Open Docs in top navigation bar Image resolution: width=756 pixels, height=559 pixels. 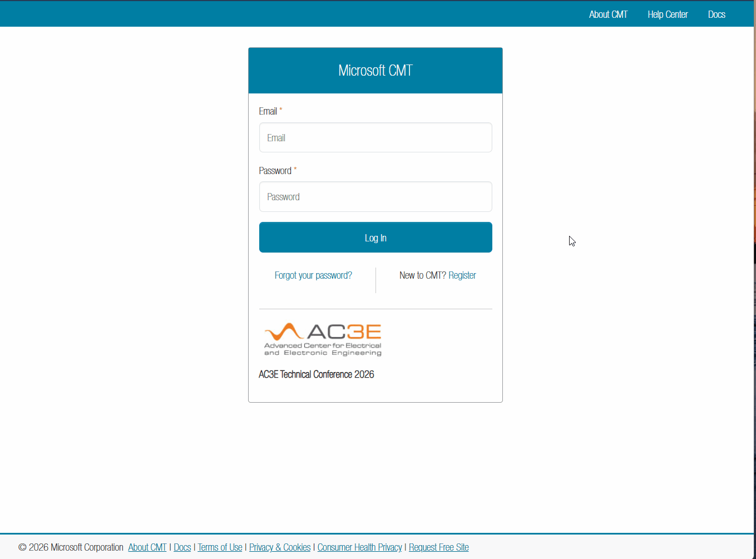pos(717,14)
